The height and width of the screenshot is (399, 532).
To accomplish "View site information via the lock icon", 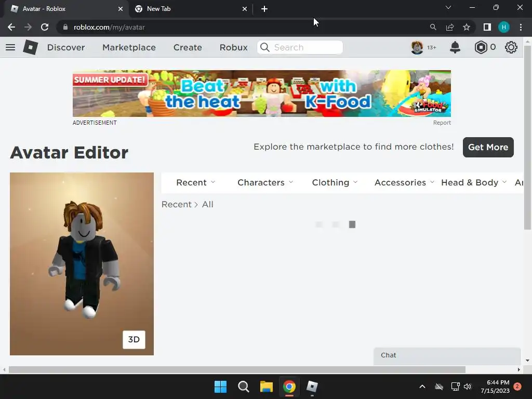I will 65,27.
